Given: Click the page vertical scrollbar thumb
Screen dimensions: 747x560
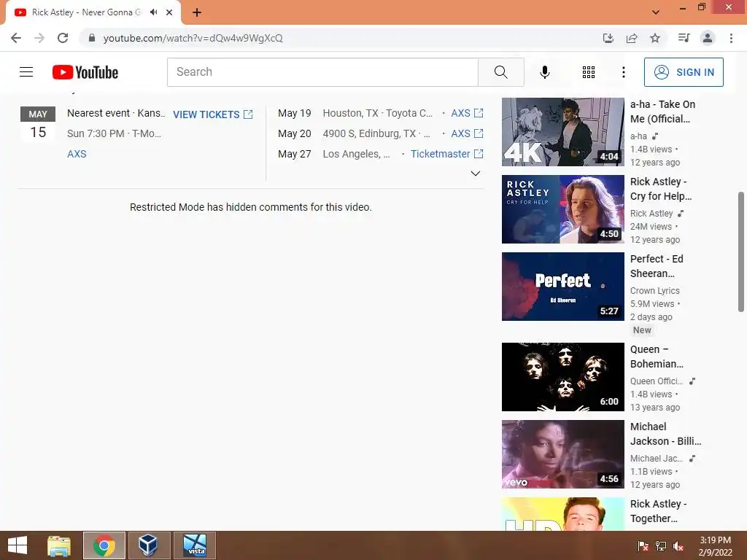Looking at the screenshot, I should coord(741,252).
